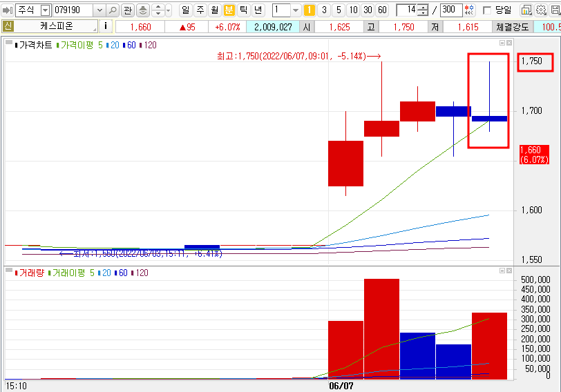Expand the stock code history dropdown

[99, 10]
